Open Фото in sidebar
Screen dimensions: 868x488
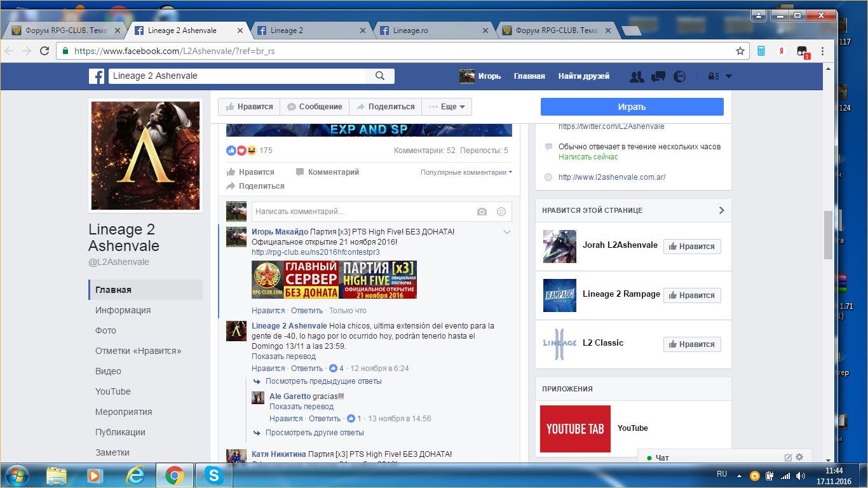[106, 330]
